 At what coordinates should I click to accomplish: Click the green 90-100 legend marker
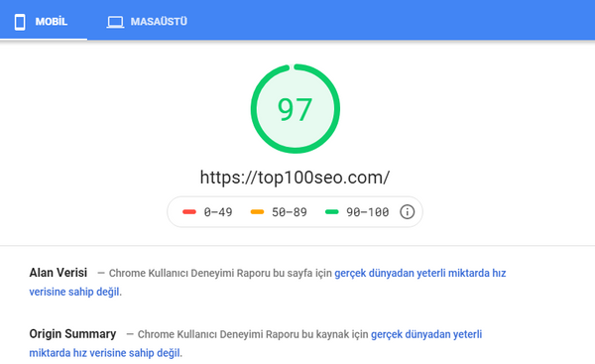[331, 212]
